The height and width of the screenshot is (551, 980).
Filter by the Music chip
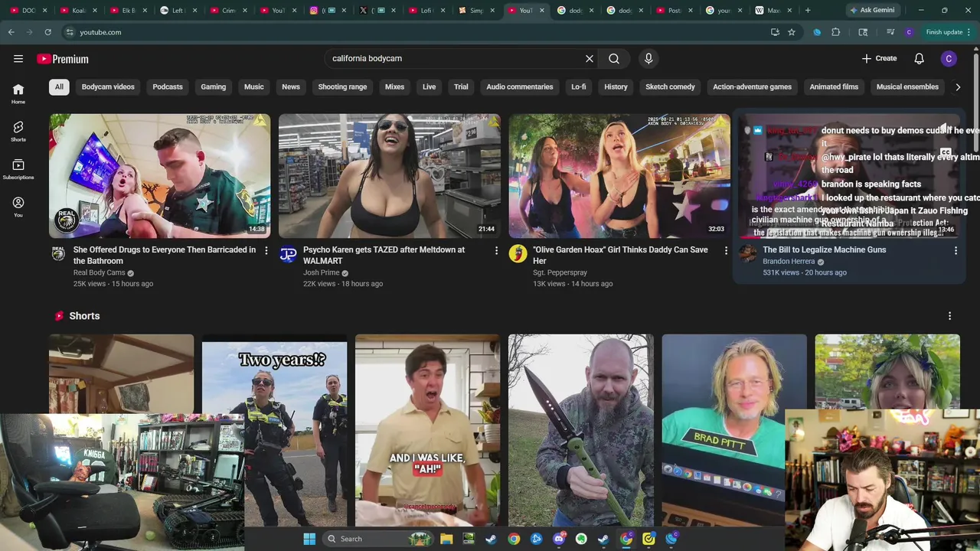click(x=254, y=86)
